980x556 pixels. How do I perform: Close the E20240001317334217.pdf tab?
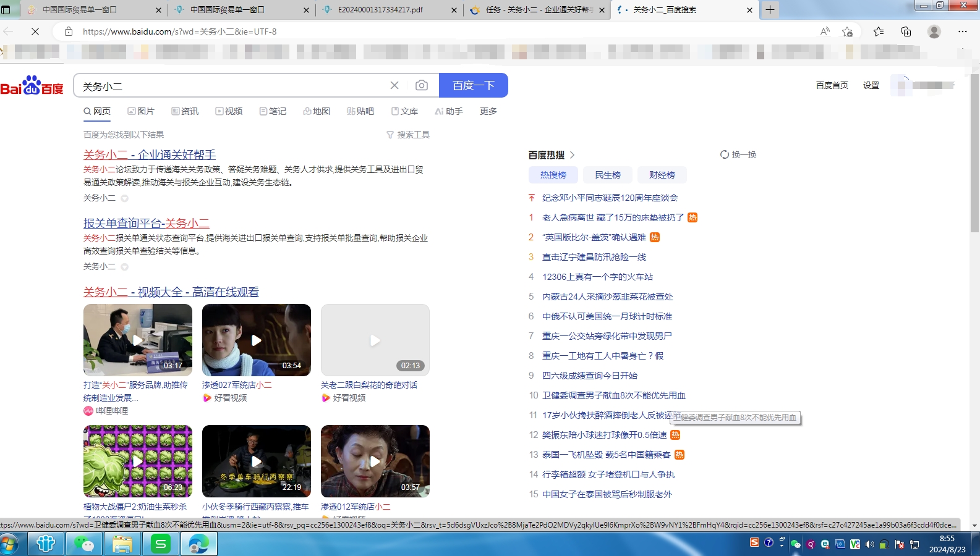[x=454, y=10]
